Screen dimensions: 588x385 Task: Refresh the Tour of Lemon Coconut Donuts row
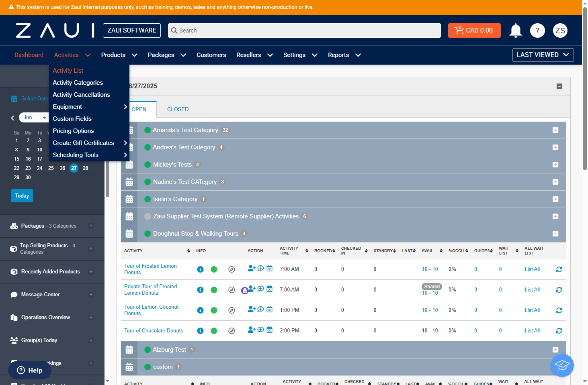(x=559, y=310)
